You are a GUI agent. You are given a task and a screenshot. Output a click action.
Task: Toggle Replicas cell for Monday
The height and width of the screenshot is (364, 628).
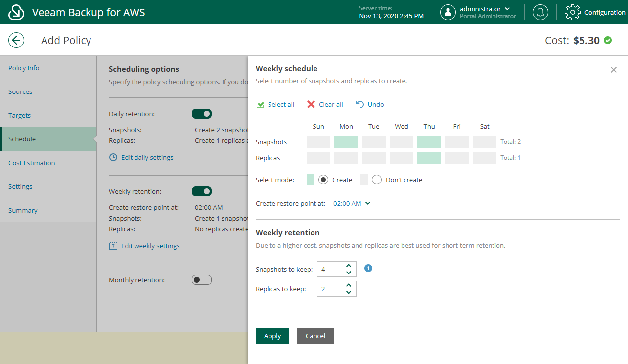pos(346,158)
